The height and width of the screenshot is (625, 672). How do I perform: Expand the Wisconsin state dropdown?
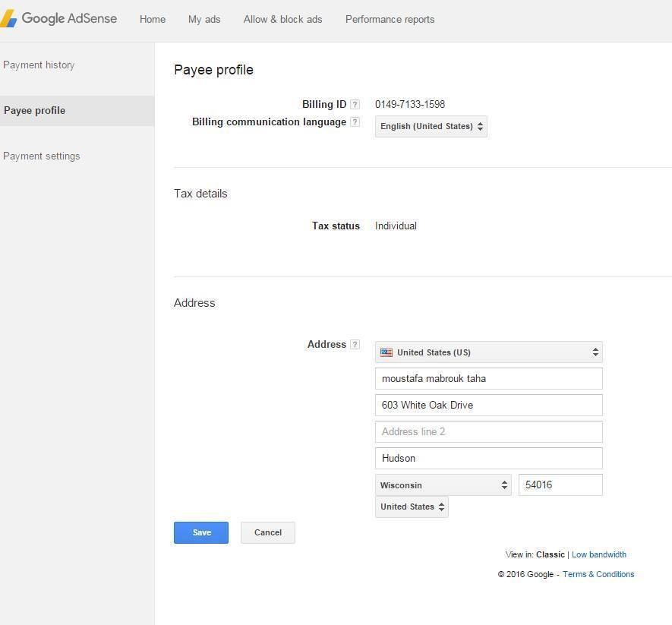pos(443,485)
